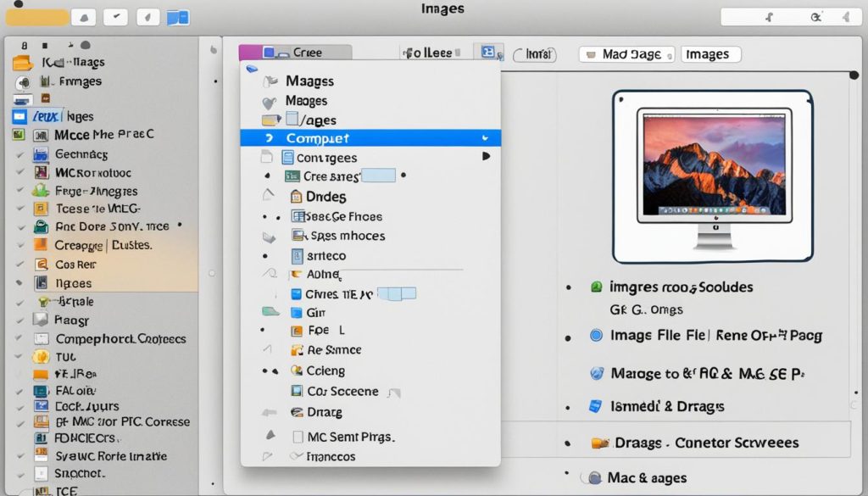Choose Fpe L from the menu
868x496 pixels.
pyautogui.click(x=326, y=331)
